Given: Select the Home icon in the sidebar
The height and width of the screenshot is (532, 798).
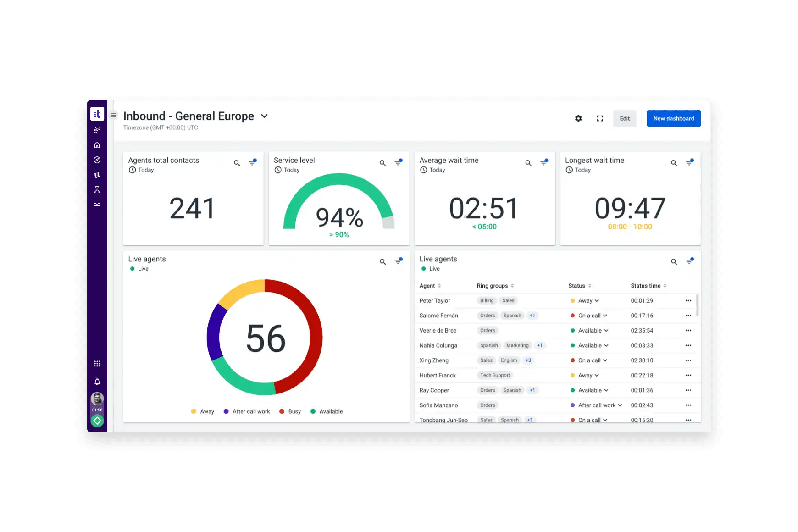Looking at the screenshot, I should point(97,144).
